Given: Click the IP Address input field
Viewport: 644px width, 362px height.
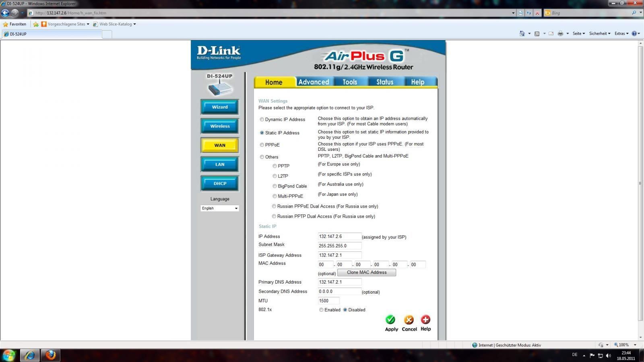Looking at the screenshot, I should click(340, 237).
